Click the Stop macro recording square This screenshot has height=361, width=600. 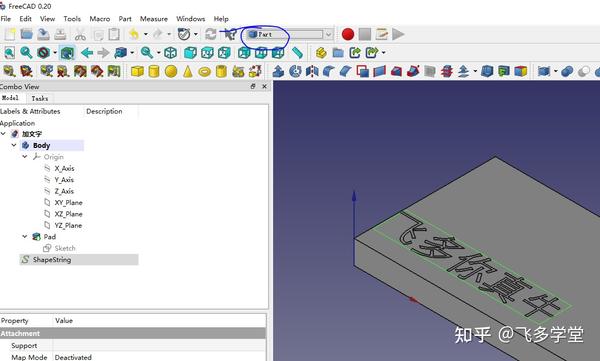point(365,34)
